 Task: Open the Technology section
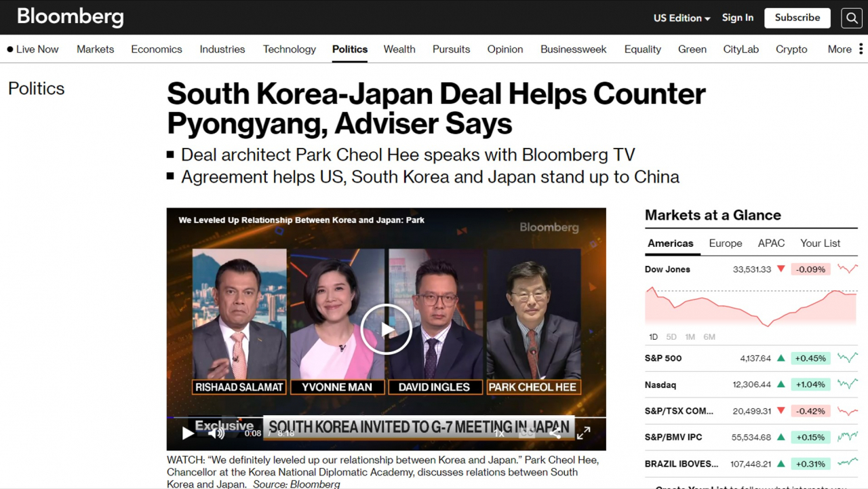coord(290,50)
